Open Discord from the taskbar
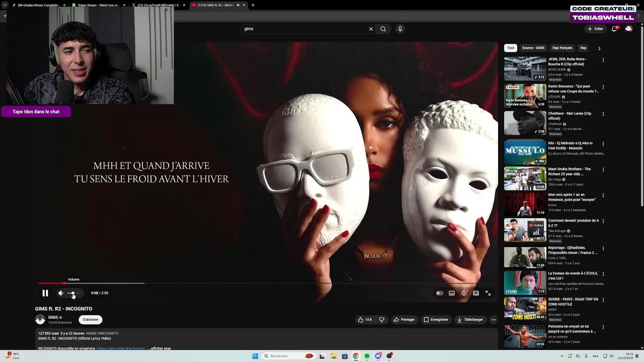 click(378, 356)
